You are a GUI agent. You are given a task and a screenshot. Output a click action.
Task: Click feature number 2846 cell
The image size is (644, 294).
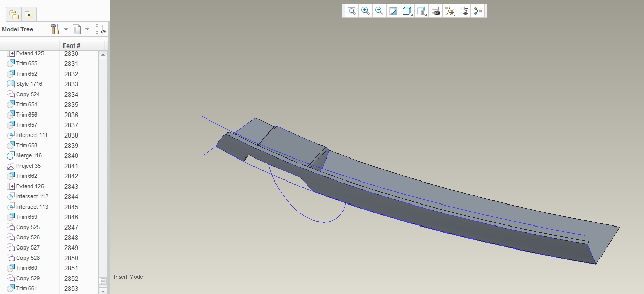click(x=71, y=217)
